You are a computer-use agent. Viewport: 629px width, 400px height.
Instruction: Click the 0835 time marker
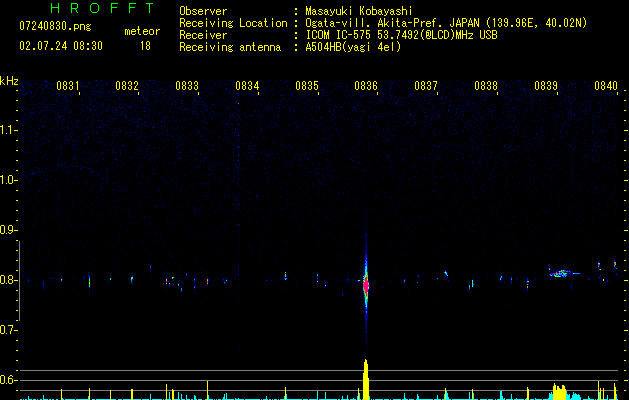point(307,86)
